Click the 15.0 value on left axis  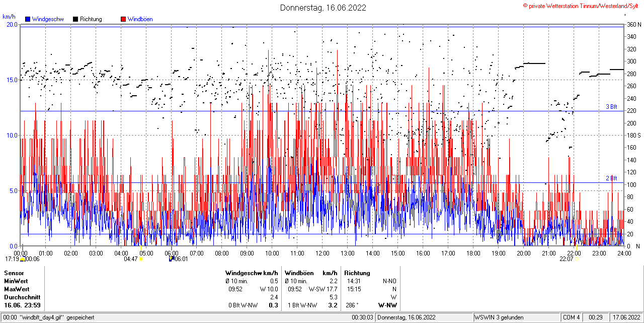coord(12,80)
